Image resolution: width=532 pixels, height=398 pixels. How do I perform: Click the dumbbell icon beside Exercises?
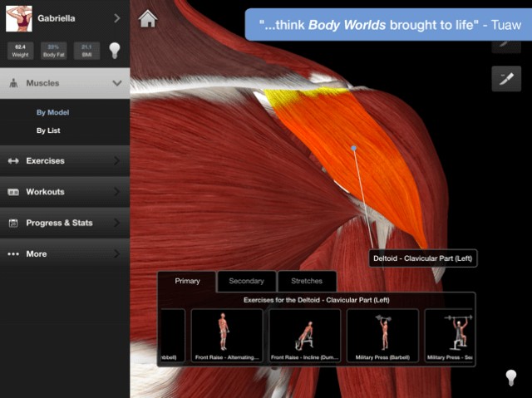(13, 161)
